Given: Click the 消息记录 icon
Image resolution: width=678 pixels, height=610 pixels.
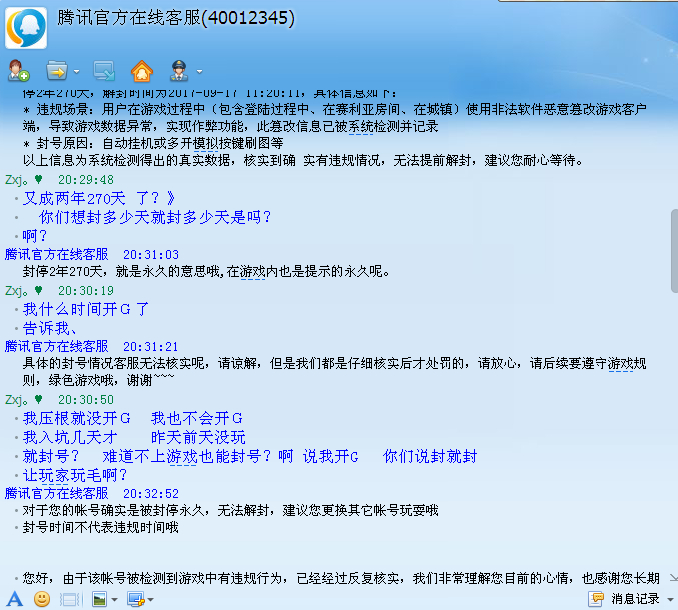Looking at the screenshot, I should click(x=596, y=599).
